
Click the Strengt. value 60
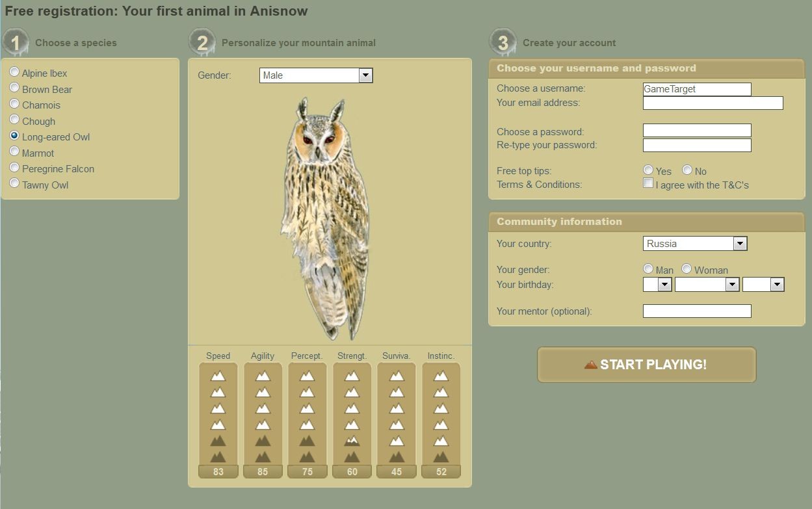[352, 472]
